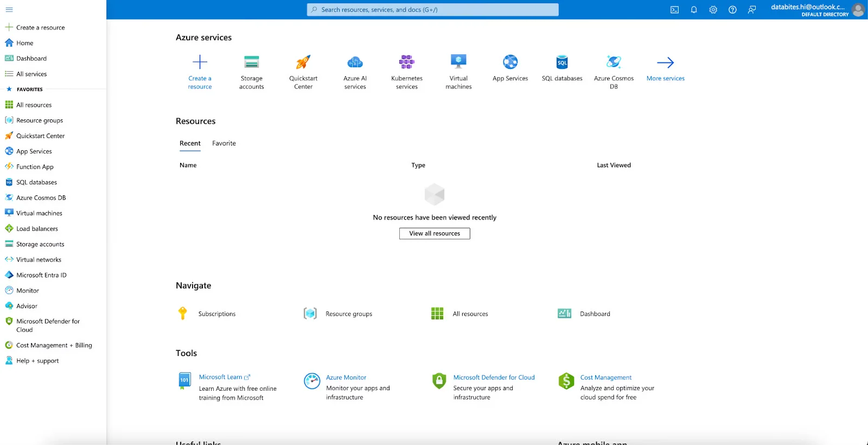Click the search resources input field
The image size is (868, 445).
tap(433, 10)
